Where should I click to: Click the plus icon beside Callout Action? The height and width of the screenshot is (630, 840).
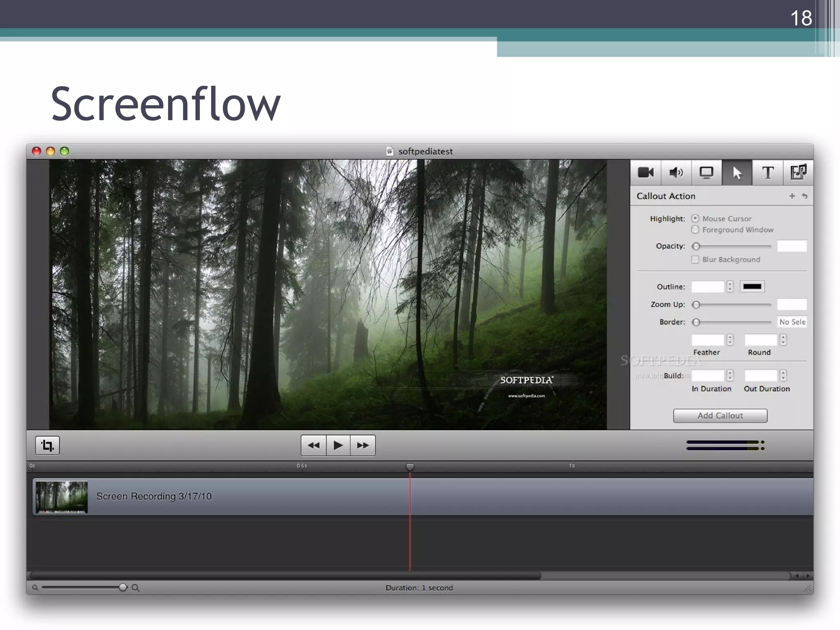pyautogui.click(x=792, y=196)
